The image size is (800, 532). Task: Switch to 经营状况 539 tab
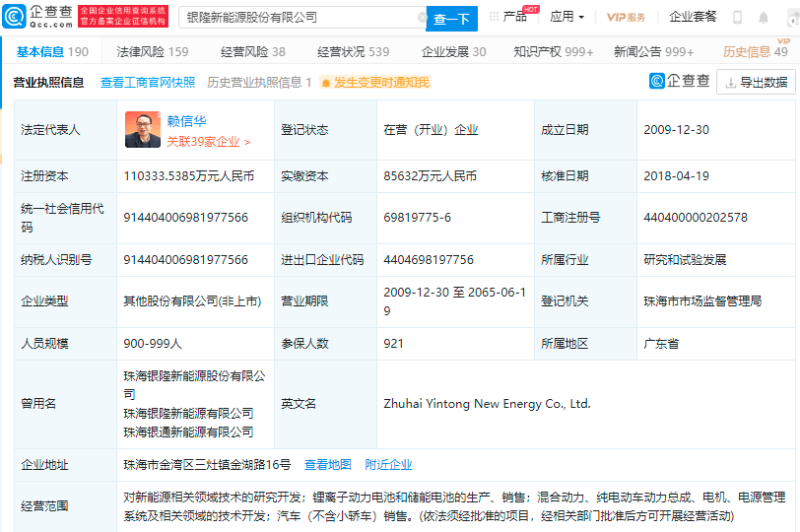coord(353,51)
